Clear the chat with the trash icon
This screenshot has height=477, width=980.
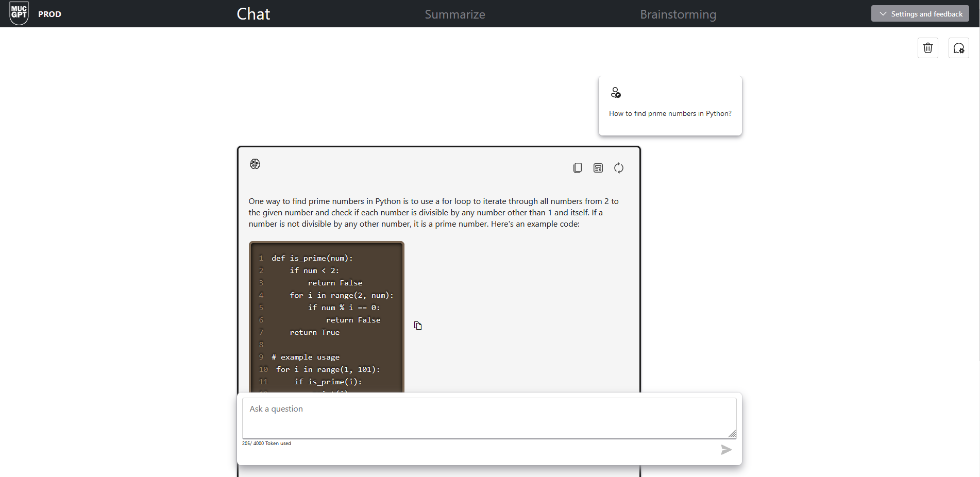pos(927,48)
